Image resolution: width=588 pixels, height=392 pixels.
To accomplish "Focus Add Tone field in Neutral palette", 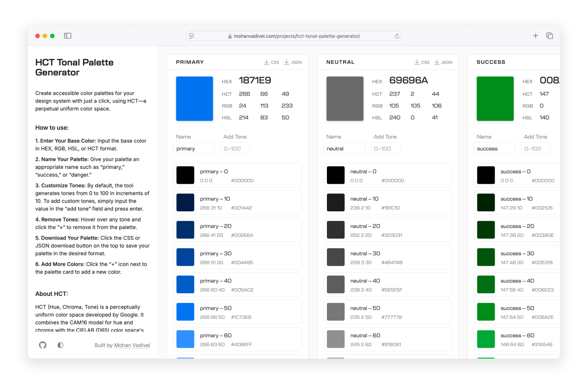I will 385,149.
